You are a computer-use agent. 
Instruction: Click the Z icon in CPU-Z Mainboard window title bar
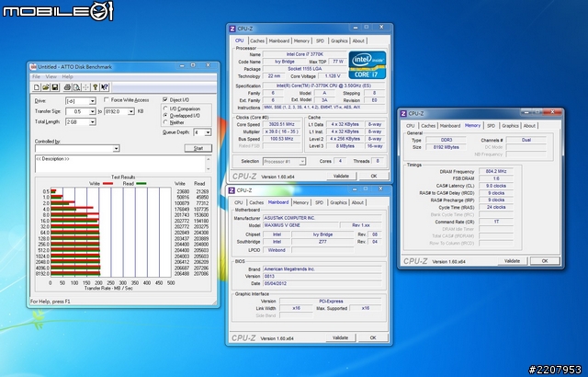pyautogui.click(x=232, y=190)
